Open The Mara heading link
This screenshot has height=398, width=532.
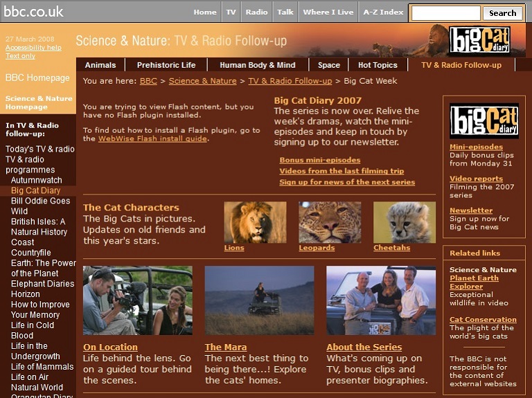226,347
